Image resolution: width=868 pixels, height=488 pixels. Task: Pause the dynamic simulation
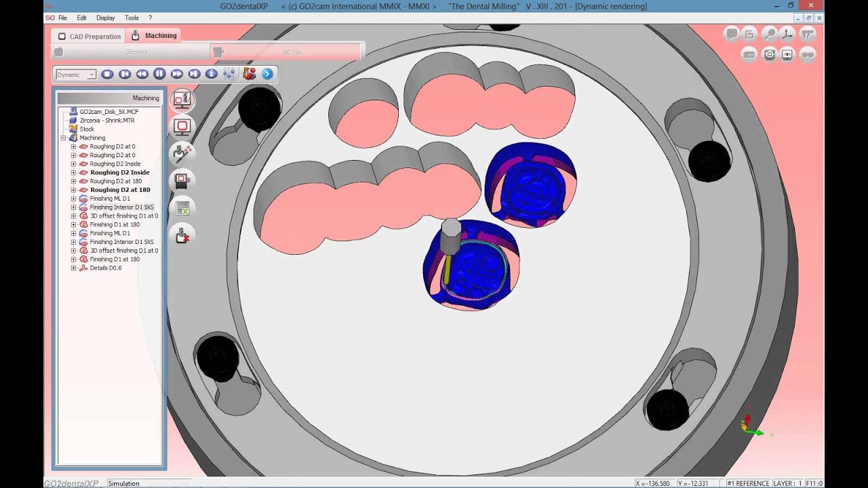tap(159, 74)
